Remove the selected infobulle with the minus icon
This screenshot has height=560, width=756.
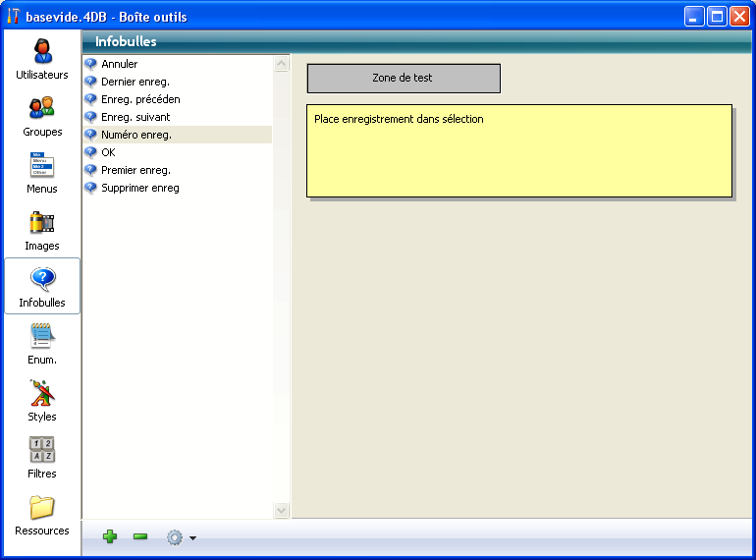tap(140, 536)
